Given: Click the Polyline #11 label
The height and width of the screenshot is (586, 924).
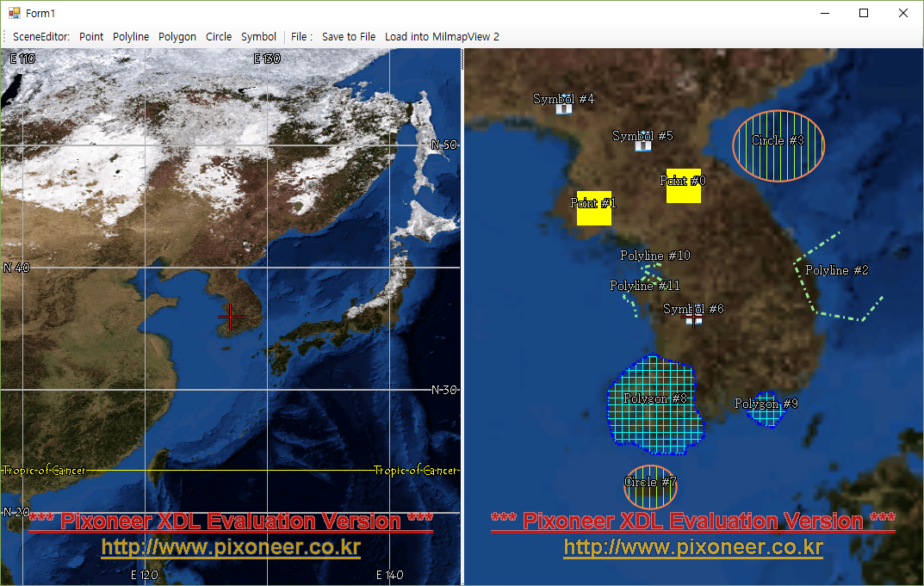Looking at the screenshot, I should 645,286.
